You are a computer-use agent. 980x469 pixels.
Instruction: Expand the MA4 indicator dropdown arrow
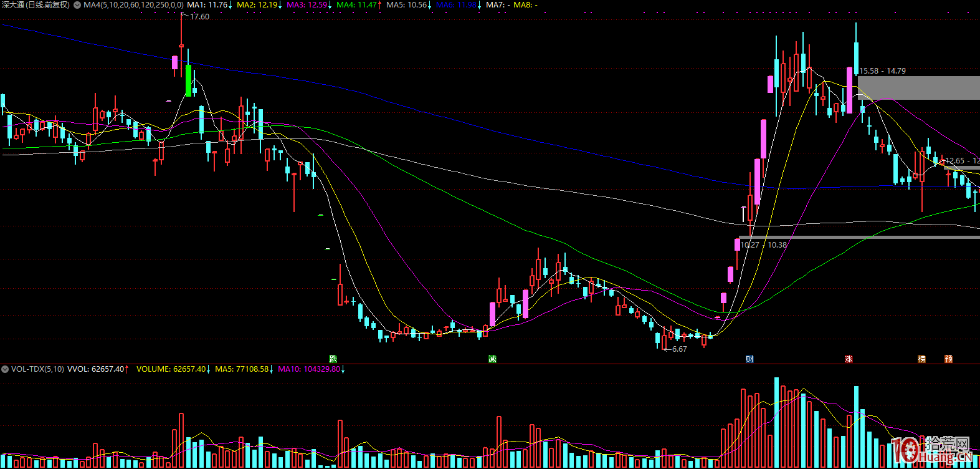coord(77,5)
